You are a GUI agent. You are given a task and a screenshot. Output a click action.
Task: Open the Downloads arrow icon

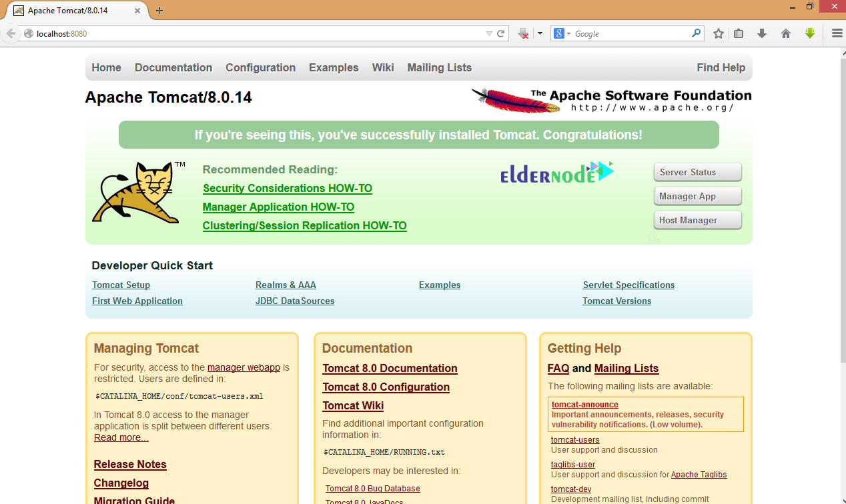click(x=762, y=33)
